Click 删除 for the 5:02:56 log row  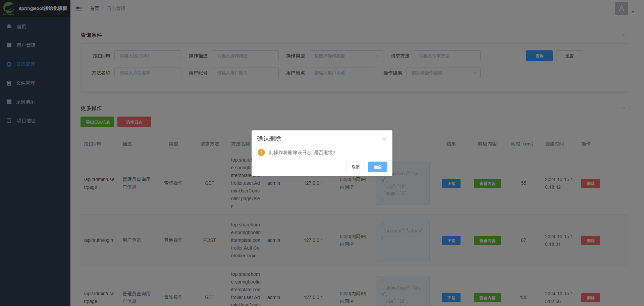tap(591, 298)
